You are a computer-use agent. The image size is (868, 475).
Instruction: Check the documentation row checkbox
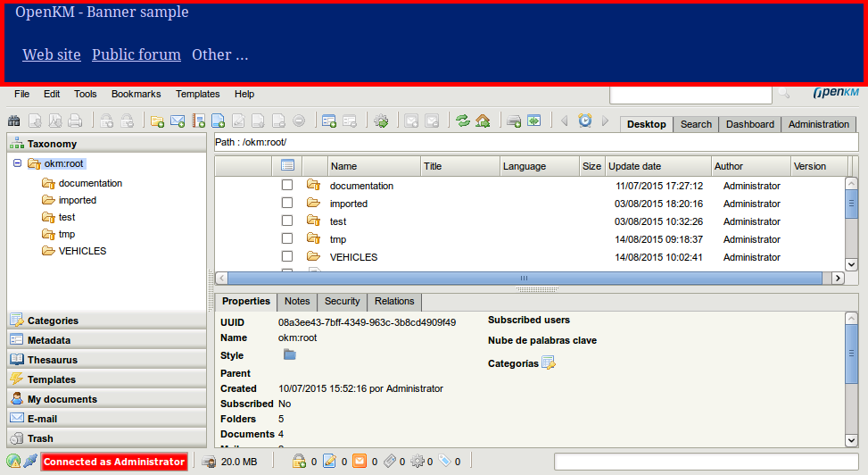point(286,185)
